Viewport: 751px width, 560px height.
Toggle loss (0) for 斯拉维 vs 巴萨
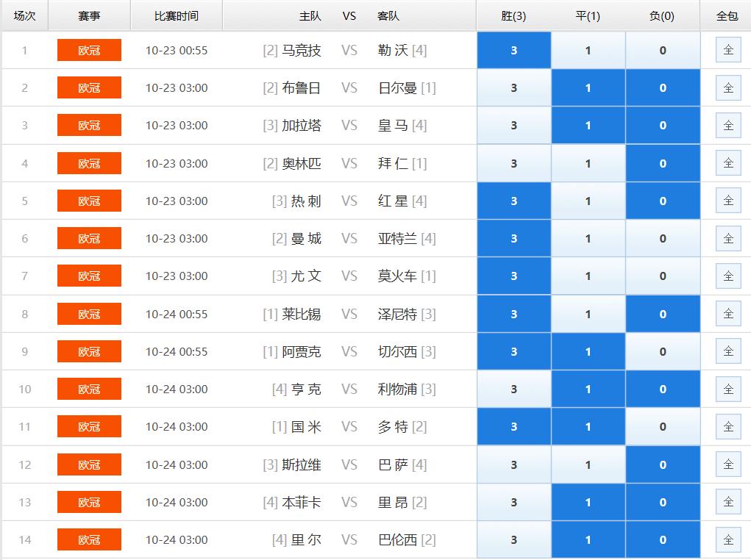pos(663,464)
